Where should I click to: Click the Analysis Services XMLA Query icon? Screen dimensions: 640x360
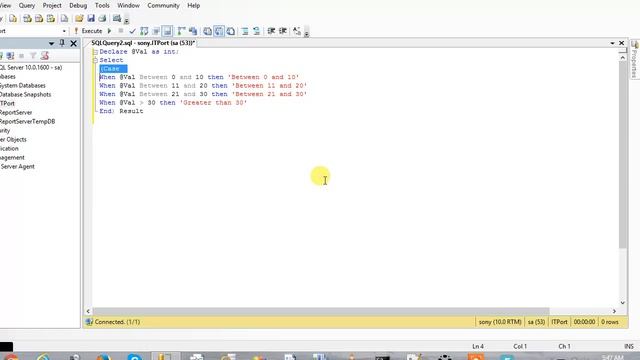click(51, 18)
